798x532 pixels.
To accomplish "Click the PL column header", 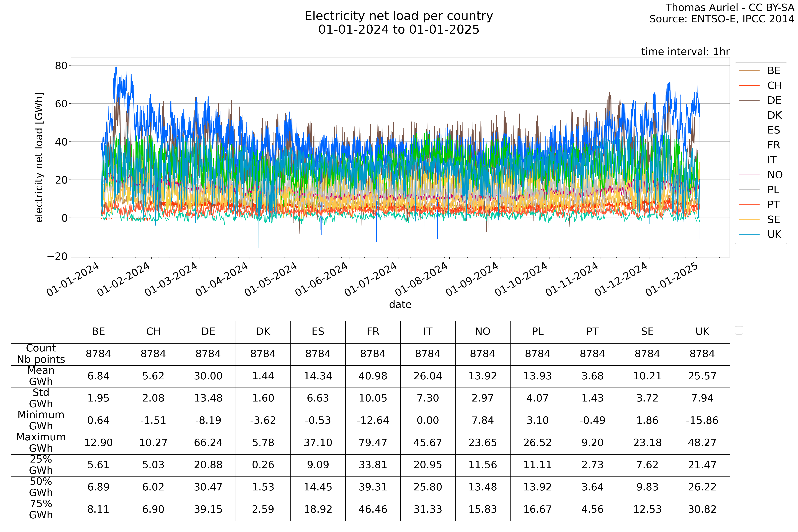I will [x=537, y=332].
